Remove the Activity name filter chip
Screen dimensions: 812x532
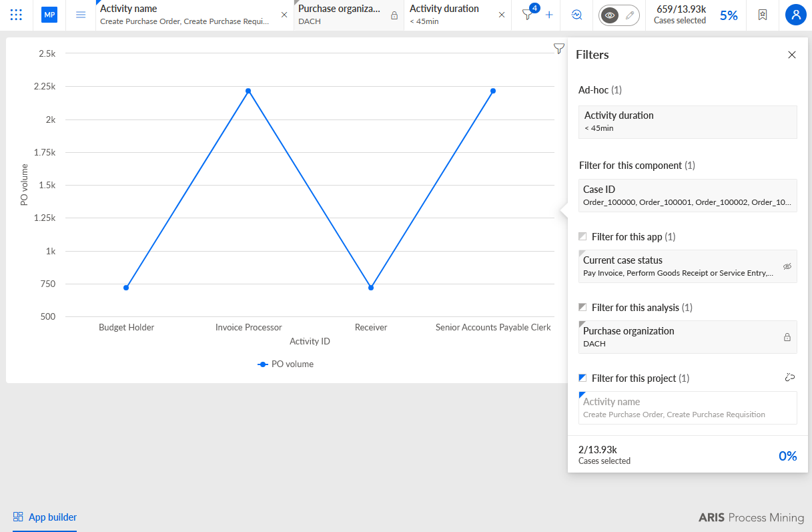click(x=284, y=15)
